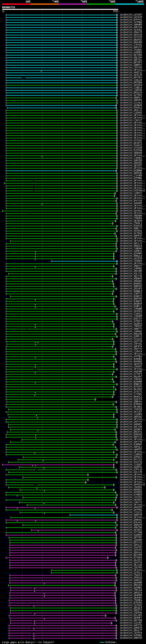Click the white query sequence bar
Screen dimensions: 146x644
coord(60,9)
